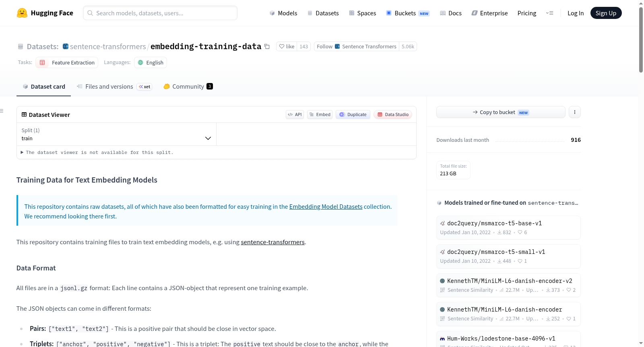Click Copy to bucket button

(501, 112)
